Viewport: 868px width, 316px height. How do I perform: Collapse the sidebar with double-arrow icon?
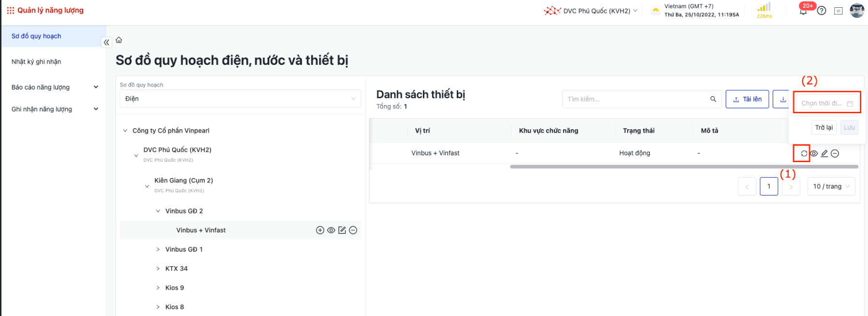coord(106,43)
